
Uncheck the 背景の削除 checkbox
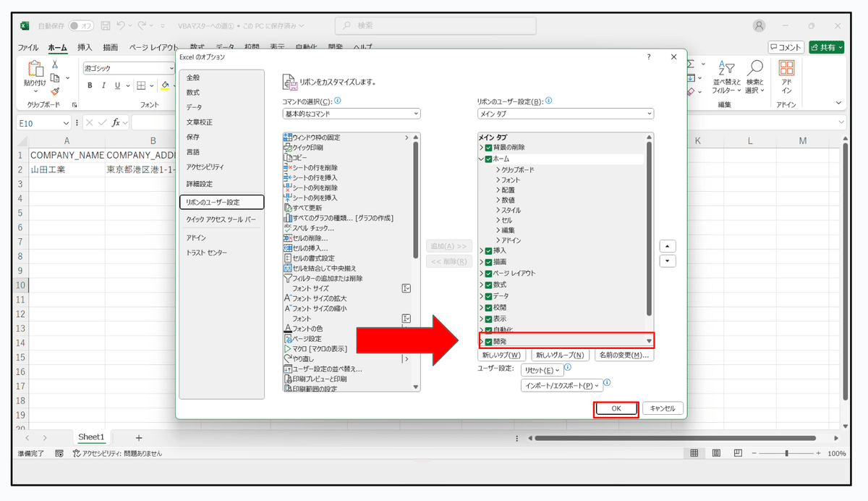click(489, 148)
